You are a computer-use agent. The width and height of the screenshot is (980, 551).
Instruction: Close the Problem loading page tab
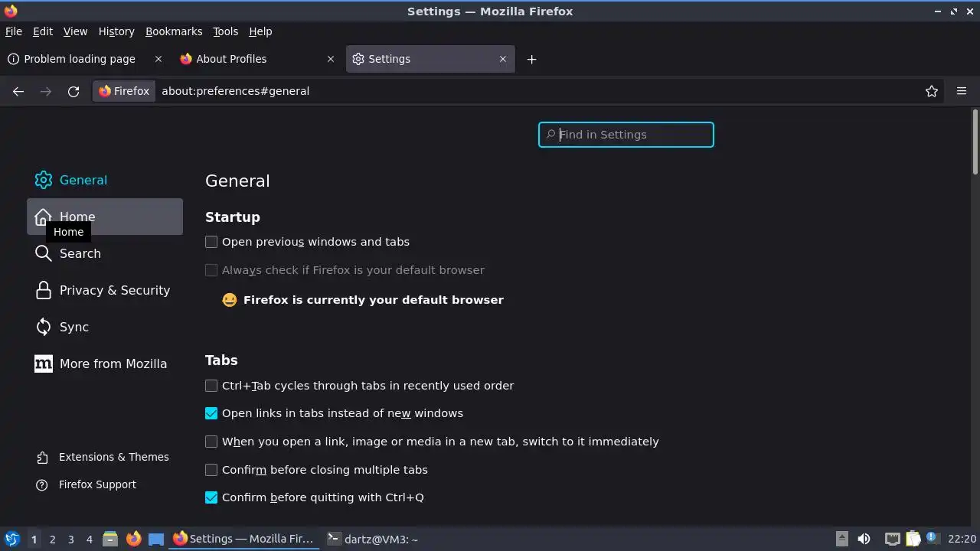tap(158, 59)
